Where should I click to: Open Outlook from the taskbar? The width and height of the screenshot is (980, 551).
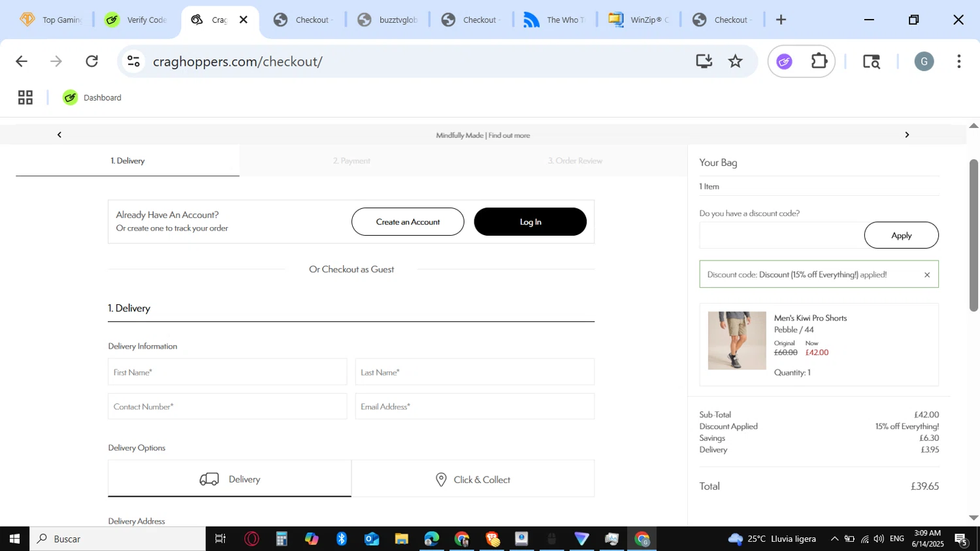tap(372, 539)
